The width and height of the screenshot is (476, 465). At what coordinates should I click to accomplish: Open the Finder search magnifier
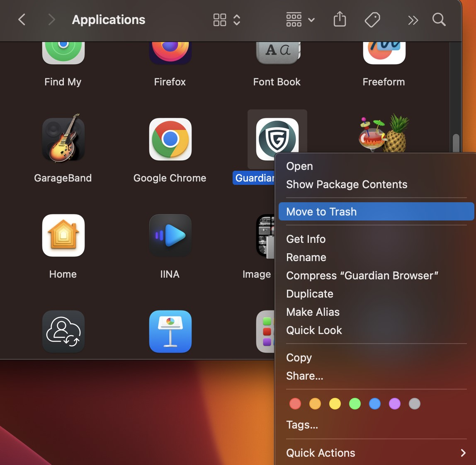pyautogui.click(x=439, y=19)
